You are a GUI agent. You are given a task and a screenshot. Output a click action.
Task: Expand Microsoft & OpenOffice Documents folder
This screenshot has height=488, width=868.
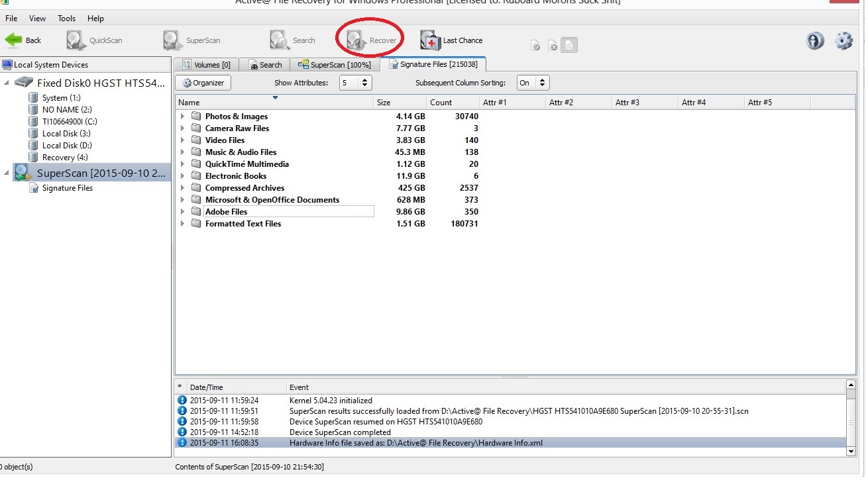pos(183,200)
